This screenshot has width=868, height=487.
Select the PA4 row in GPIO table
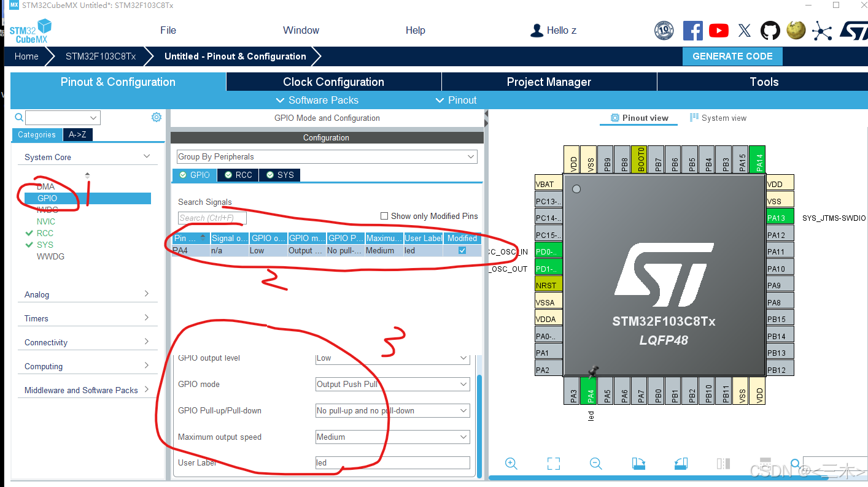[325, 250]
